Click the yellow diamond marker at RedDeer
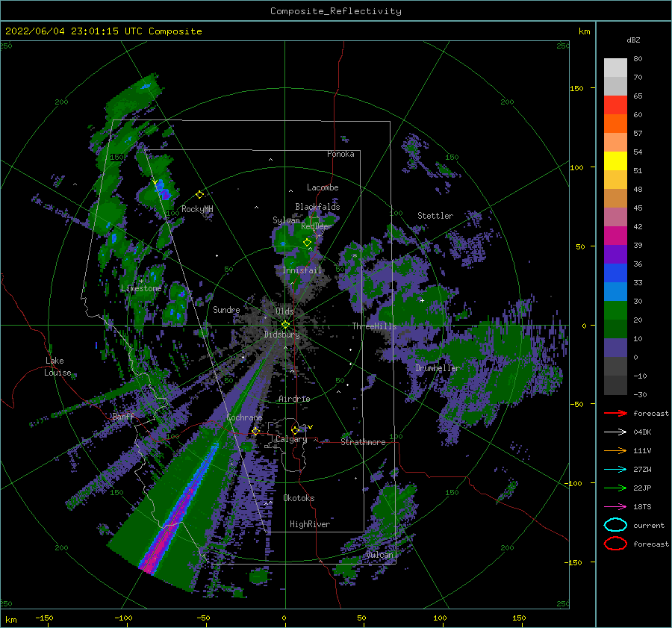The height and width of the screenshot is (628, 672). pos(307,243)
